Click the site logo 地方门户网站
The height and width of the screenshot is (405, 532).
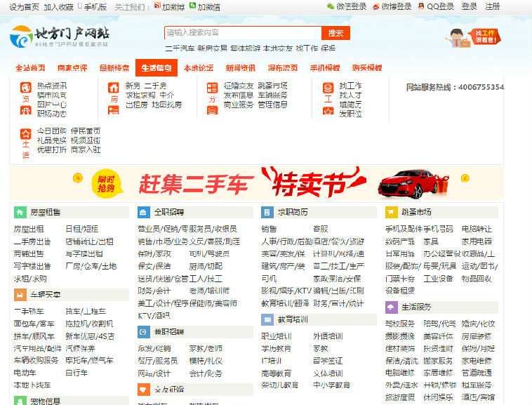coord(60,36)
